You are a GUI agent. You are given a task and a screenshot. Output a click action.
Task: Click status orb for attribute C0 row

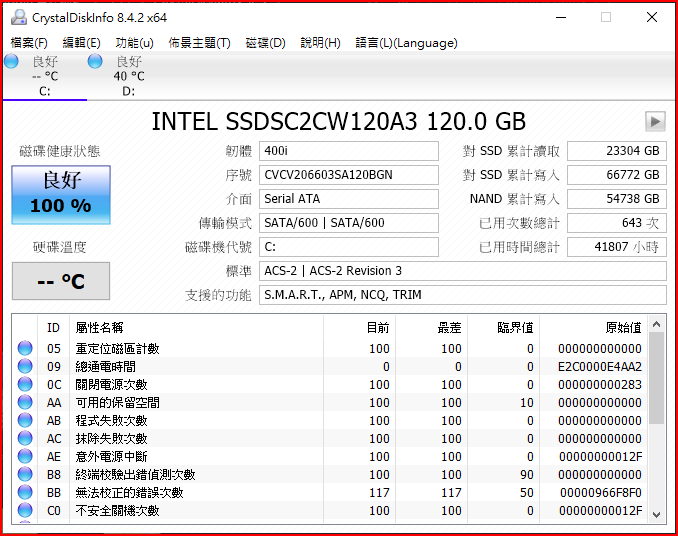point(25,510)
